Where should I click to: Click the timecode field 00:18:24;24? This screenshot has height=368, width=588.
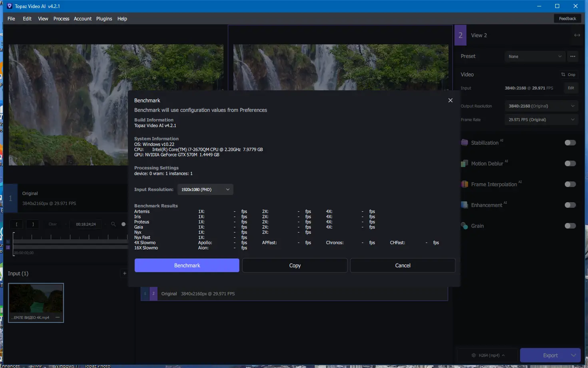pos(86,224)
